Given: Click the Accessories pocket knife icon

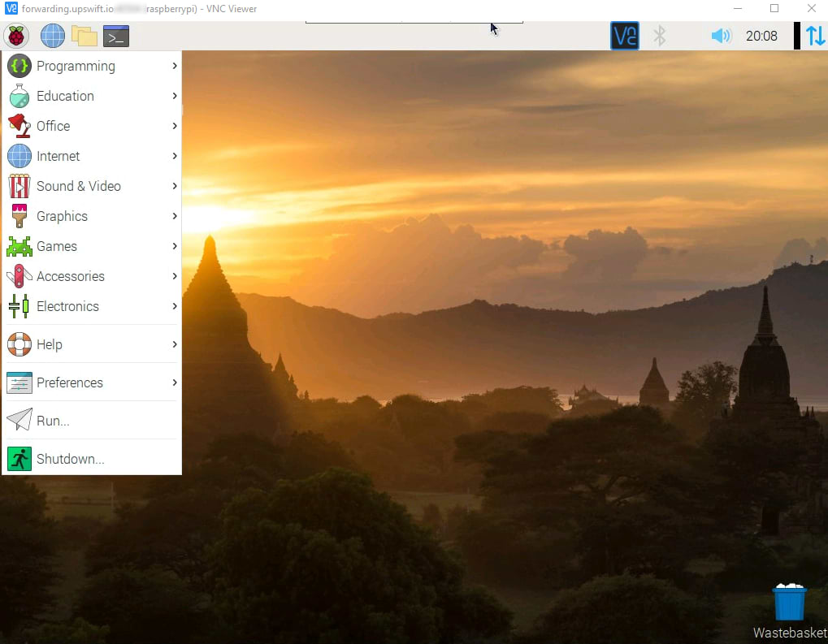Looking at the screenshot, I should [19, 276].
